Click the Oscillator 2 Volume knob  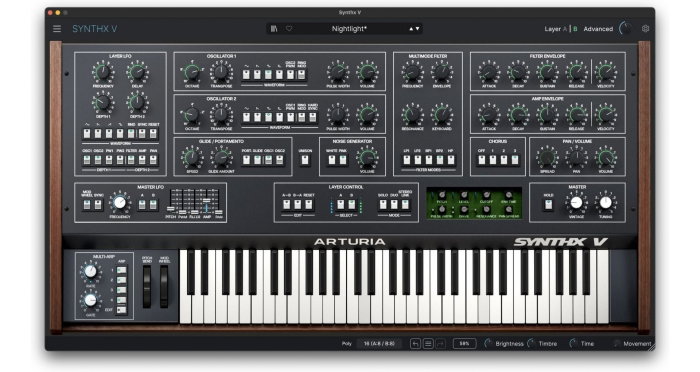click(367, 115)
